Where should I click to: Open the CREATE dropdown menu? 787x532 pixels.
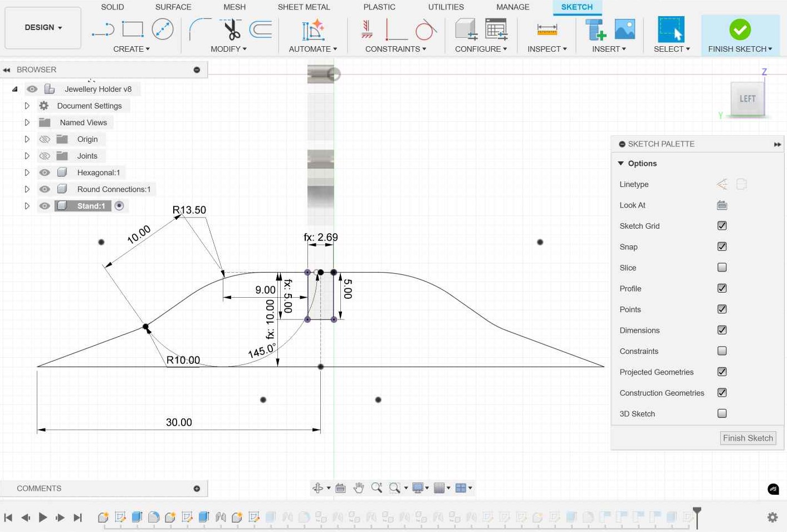[x=131, y=49]
